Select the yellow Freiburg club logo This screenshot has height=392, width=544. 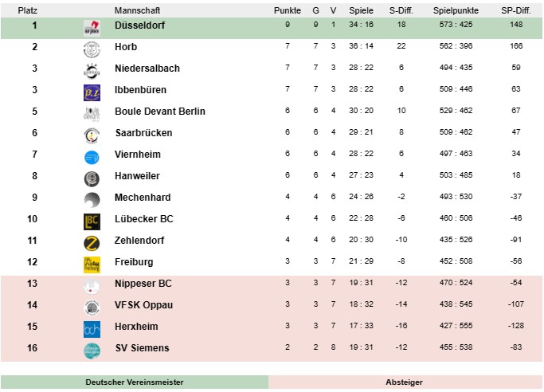[92, 265]
